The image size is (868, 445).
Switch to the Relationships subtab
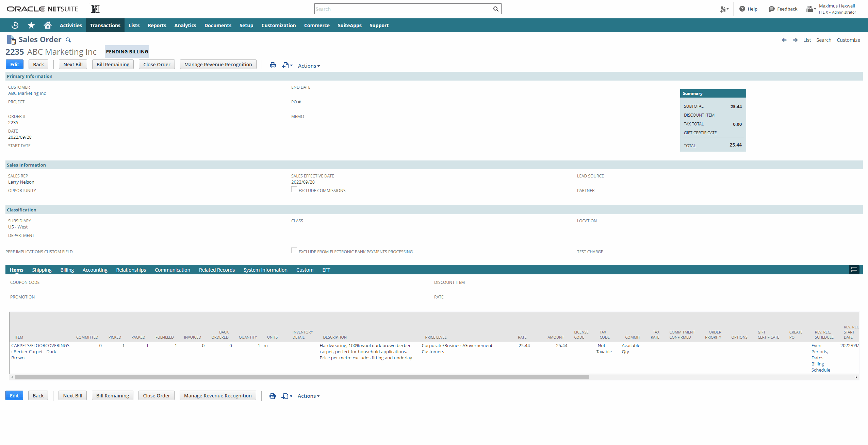click(131, 270)
